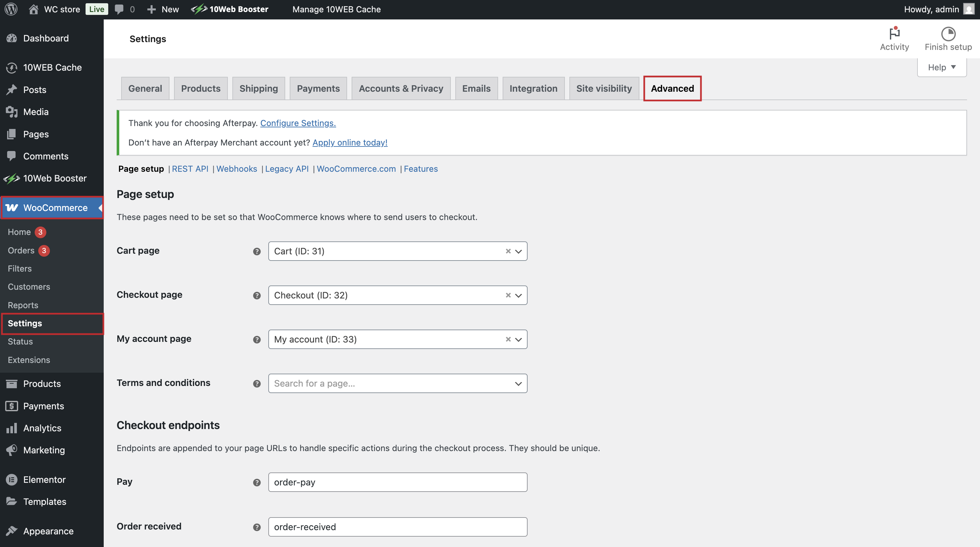Clear the Cart page selection with X
Image resolution: width=980 pixels, height=547 pixels.
pos(508,251)
